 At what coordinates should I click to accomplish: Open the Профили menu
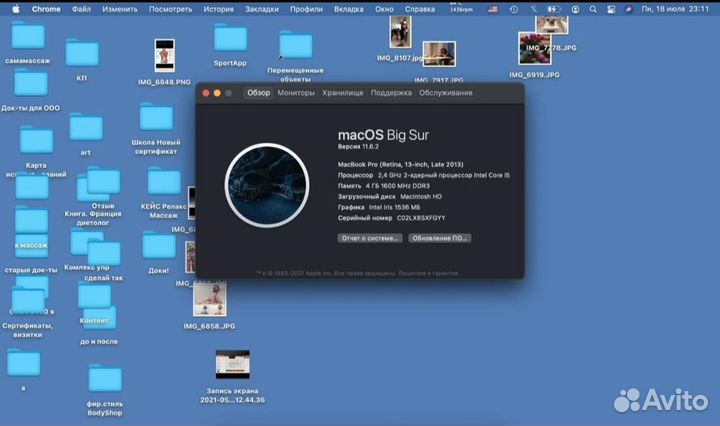coord(306,9)
